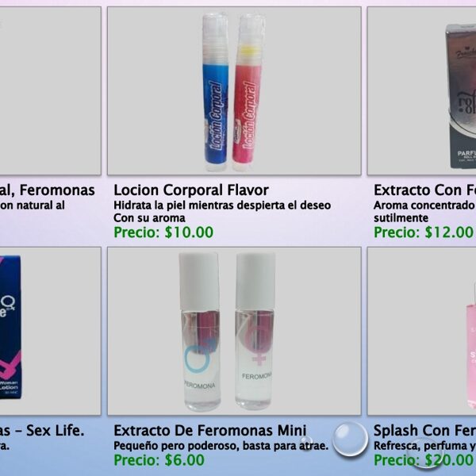Select the red Loción Corporal bottle

(249, 92)
